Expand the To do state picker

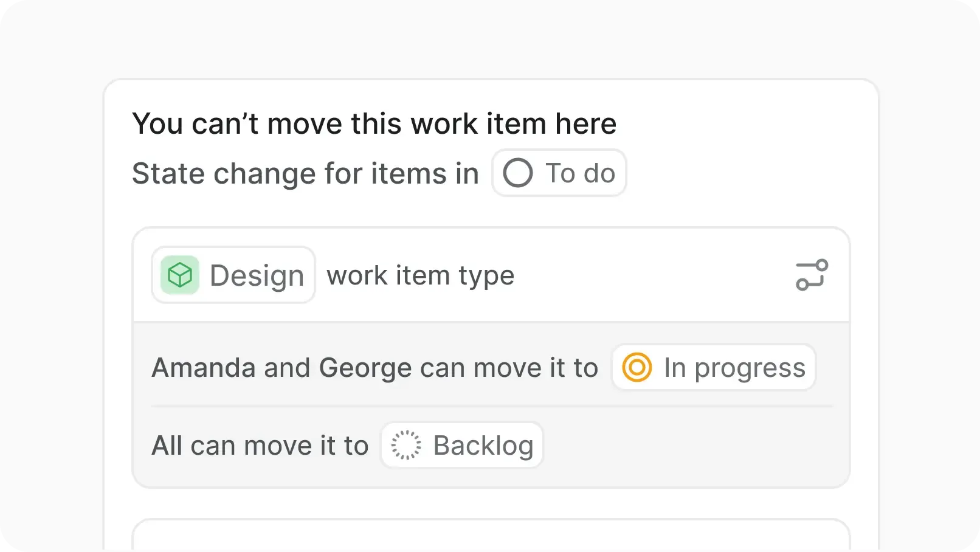(x=558, y=173)
